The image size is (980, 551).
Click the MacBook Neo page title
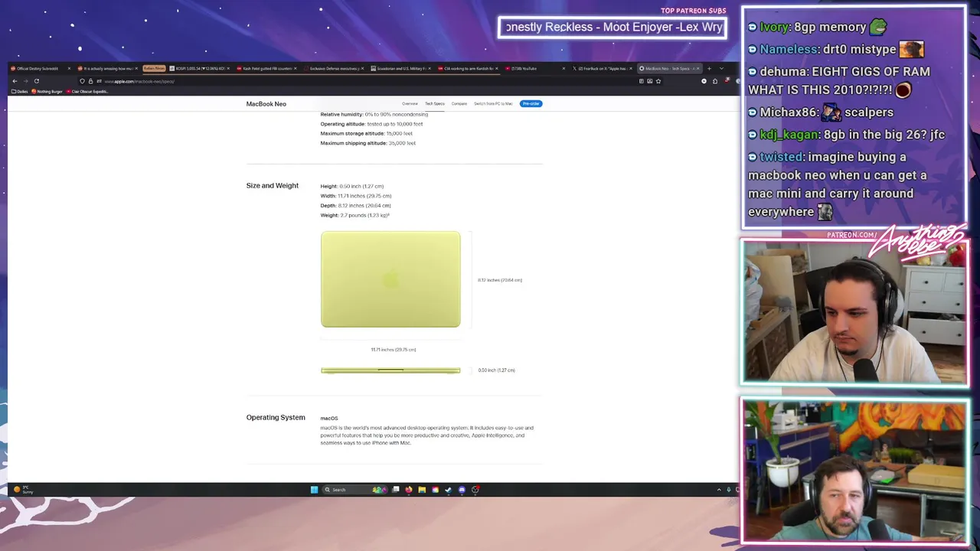coord(266,104)
